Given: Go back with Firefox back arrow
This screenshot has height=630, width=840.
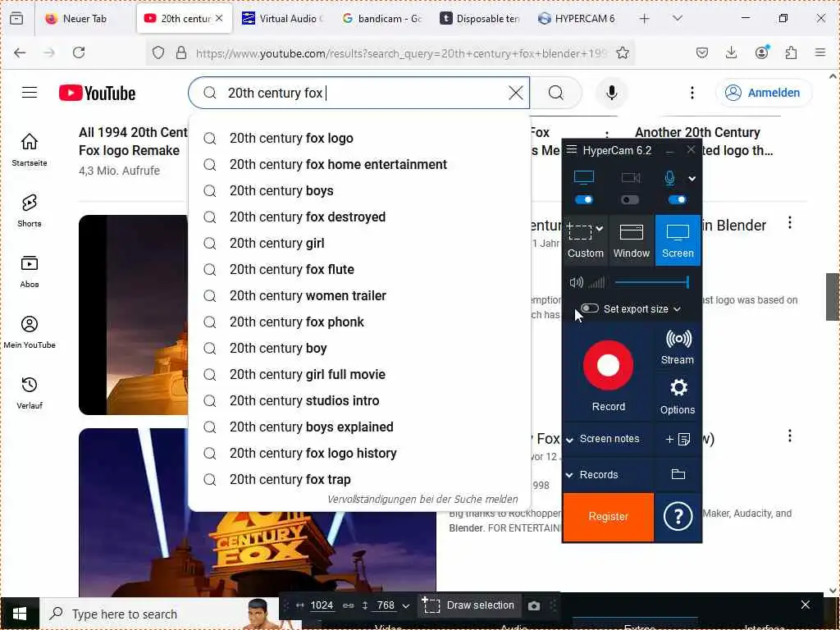Looking at the screenshot, I should coord(20,52).
